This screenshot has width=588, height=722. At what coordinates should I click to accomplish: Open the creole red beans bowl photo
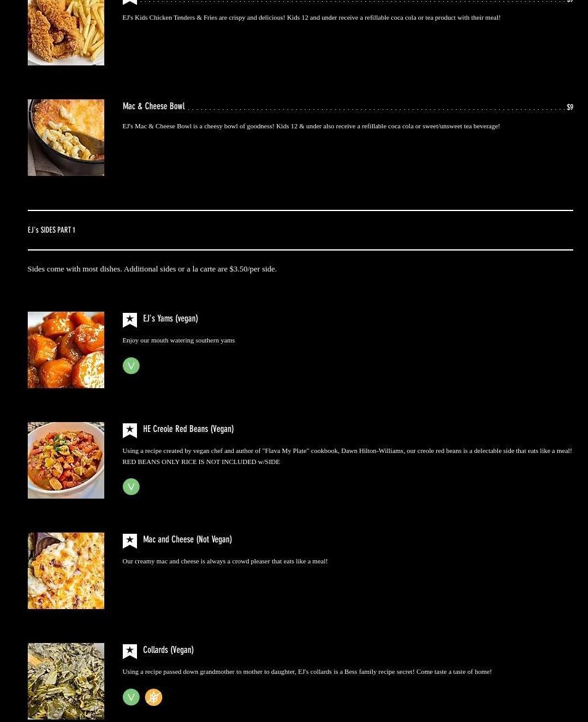pyautogui.click(x=66, y=460)
